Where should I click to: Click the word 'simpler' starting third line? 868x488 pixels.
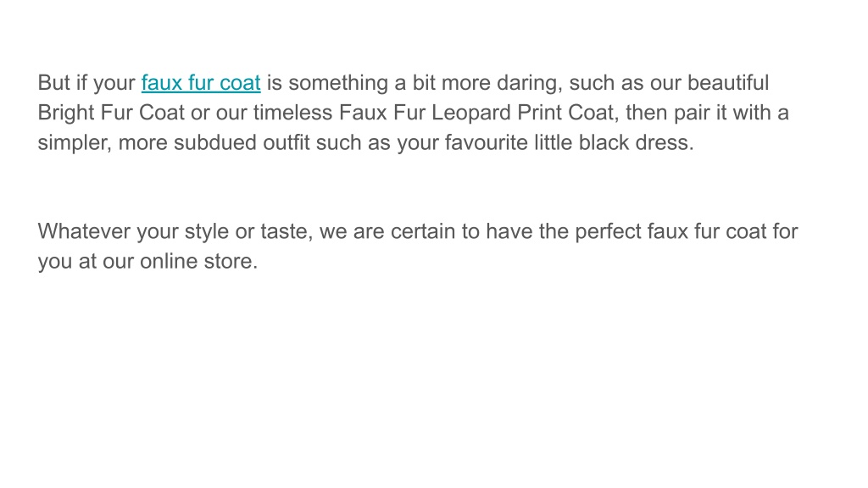[75, 142]
